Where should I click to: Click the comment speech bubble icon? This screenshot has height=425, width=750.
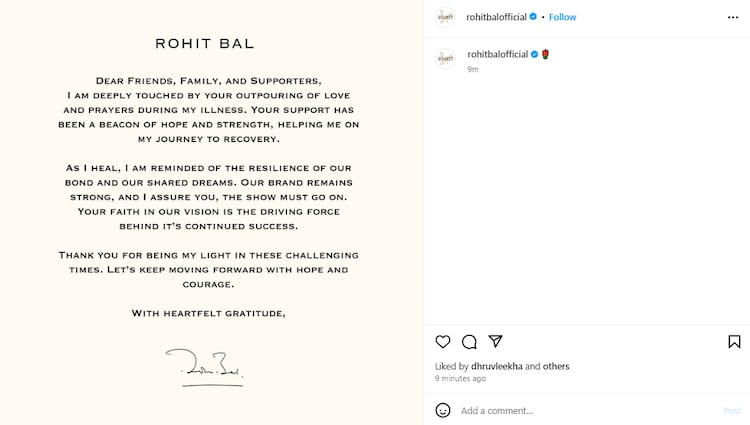coord(469,342)
